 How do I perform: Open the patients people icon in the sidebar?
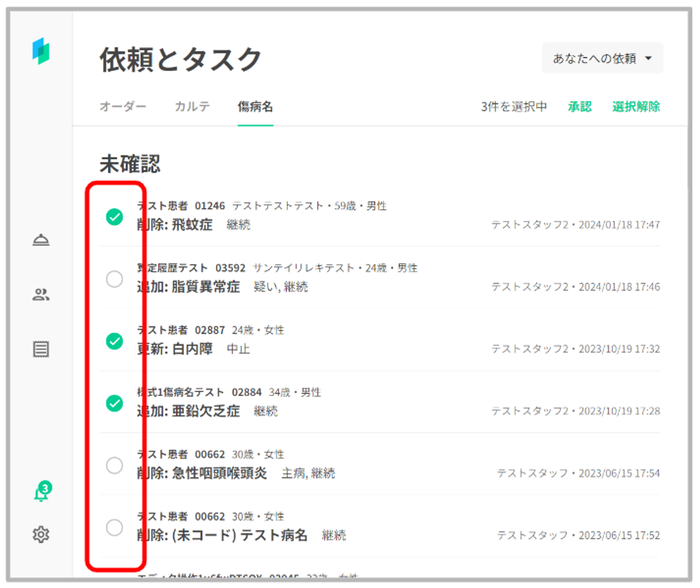tap(41, 295)
